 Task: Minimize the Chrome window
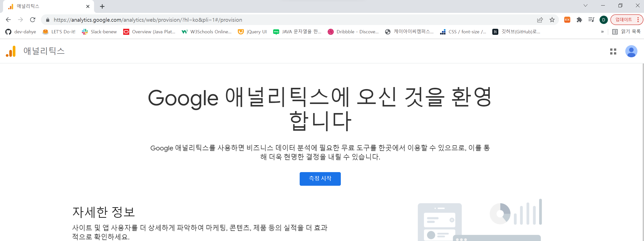point(603,6)
